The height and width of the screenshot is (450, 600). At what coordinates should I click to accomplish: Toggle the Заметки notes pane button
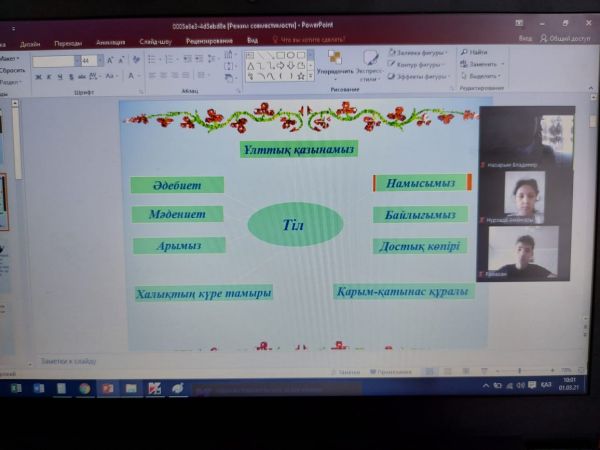[345, 371]
